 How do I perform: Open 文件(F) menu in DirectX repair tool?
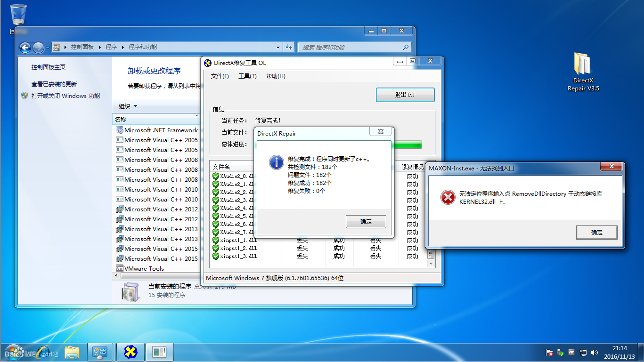pyautogui.click(x=220, y=76)
